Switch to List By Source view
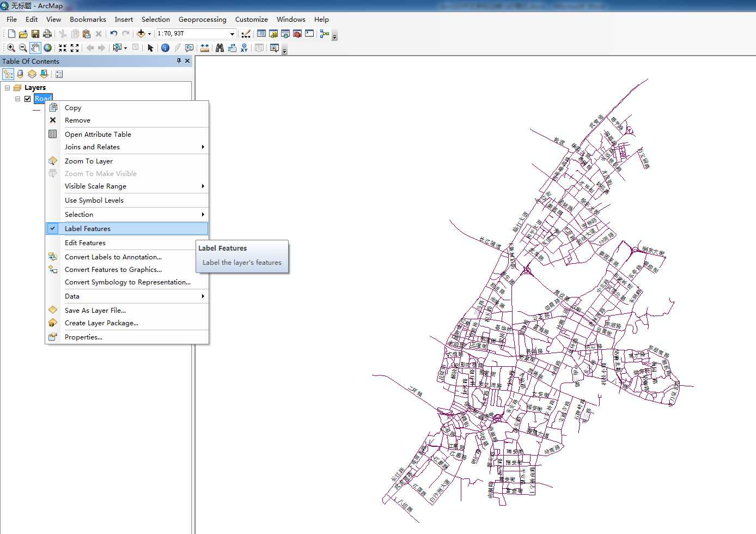The image size is (756, 534). tap(20, 74)
